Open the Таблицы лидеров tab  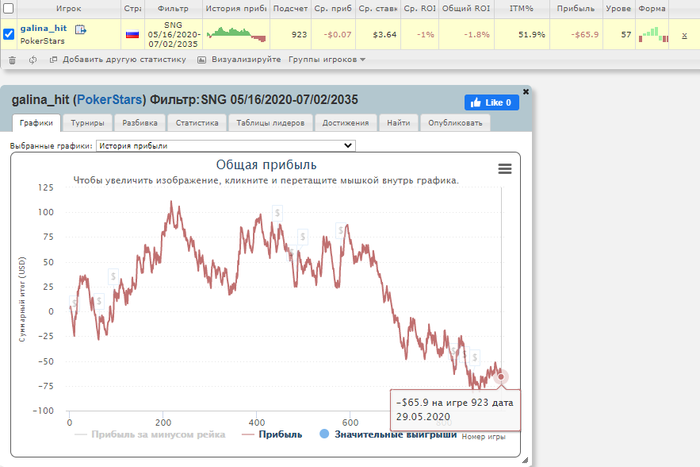[271, 123]
